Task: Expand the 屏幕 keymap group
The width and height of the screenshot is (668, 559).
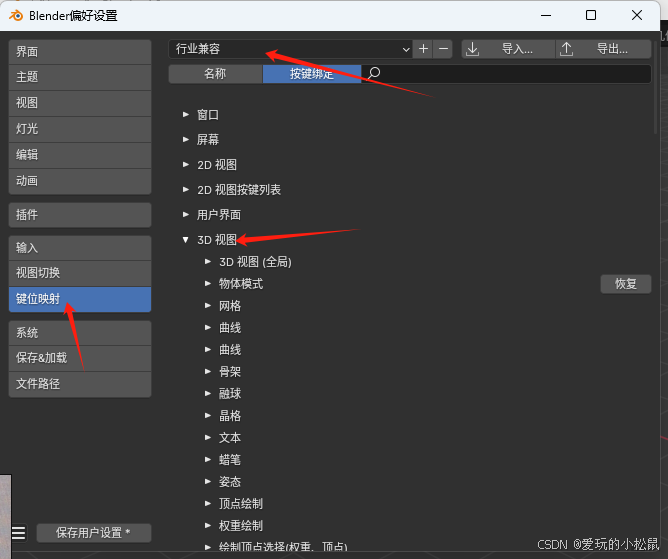Action: [186, 139]
